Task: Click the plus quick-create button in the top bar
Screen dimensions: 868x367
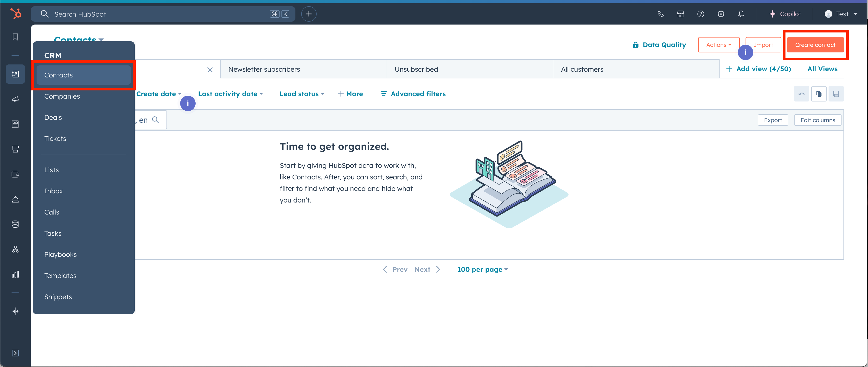Action: (x=309, y=14)
